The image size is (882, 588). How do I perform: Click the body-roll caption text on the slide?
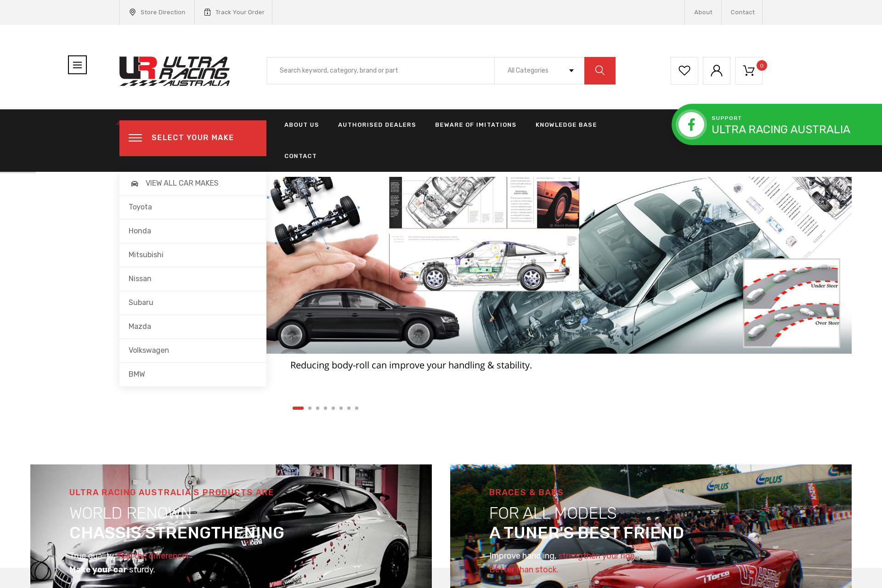pos(411,365)
